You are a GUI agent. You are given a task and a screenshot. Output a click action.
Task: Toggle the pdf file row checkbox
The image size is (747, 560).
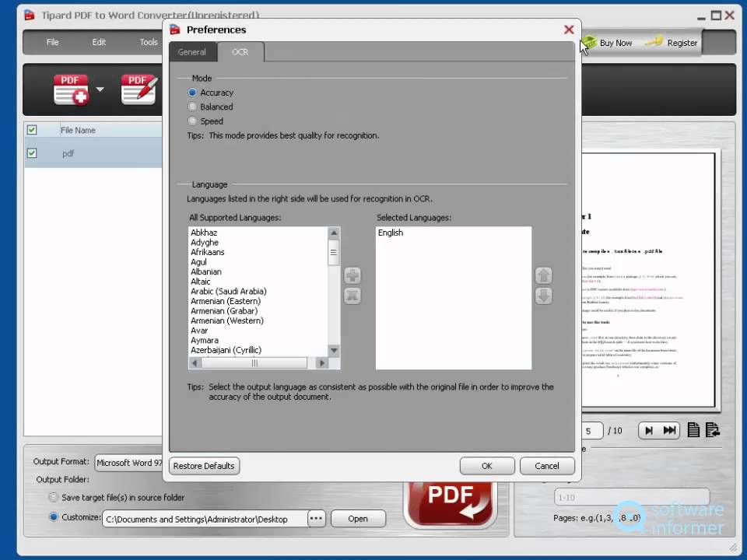[x=32, y=153]
